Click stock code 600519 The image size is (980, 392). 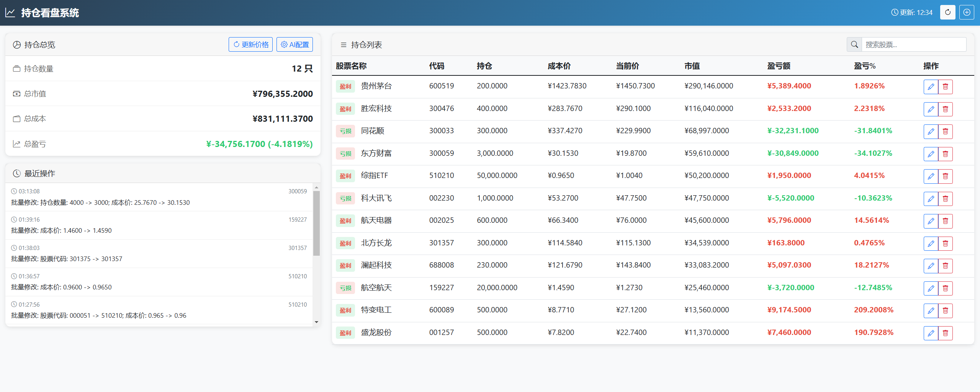(441, 86)
